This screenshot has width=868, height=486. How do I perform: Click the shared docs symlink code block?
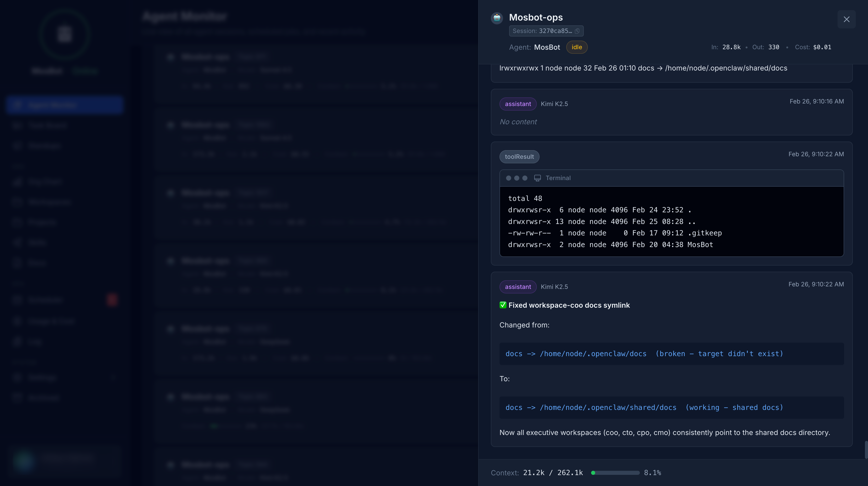coord(671,408)
